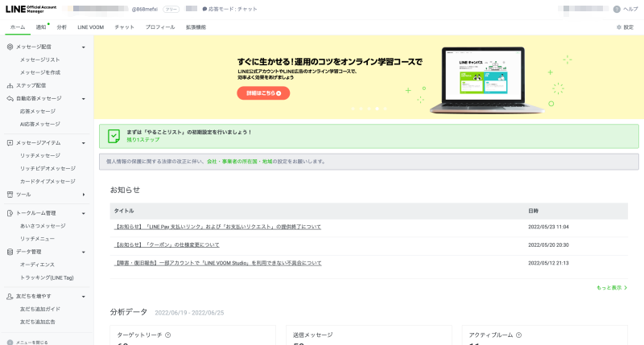The image size is (644, 345).
Task: Click the 自動応答メッセージ auto-reply icon
Action: pos(10,98)
